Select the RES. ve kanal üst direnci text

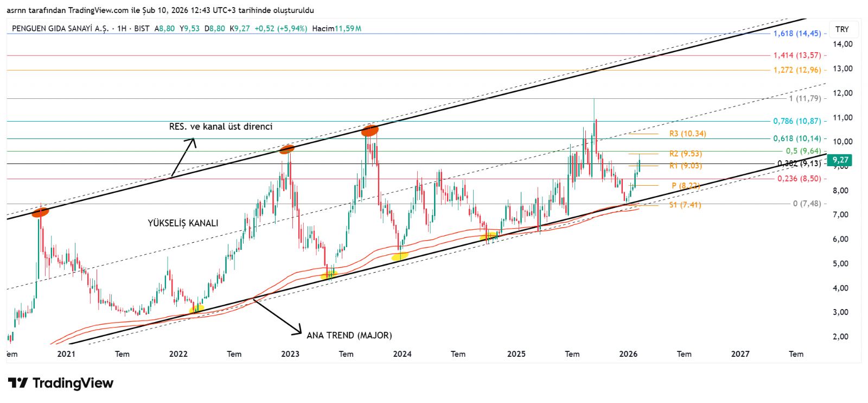click(221, 127)
